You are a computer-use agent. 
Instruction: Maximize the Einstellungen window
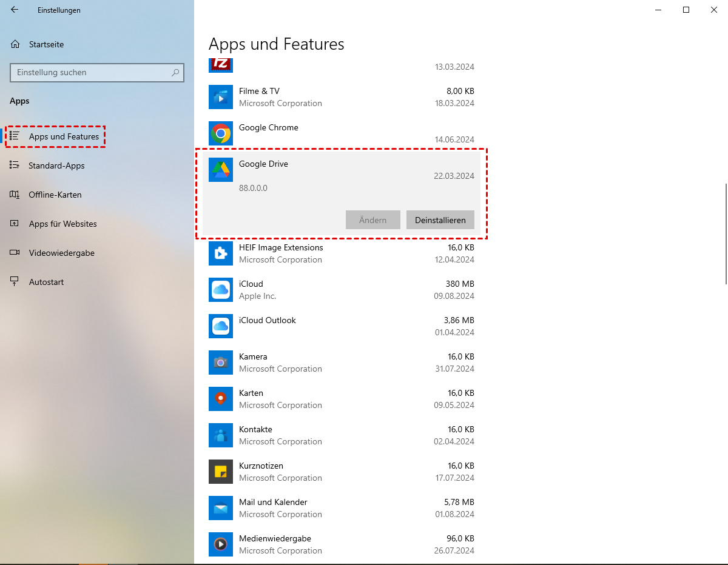(x=686, y=10)
